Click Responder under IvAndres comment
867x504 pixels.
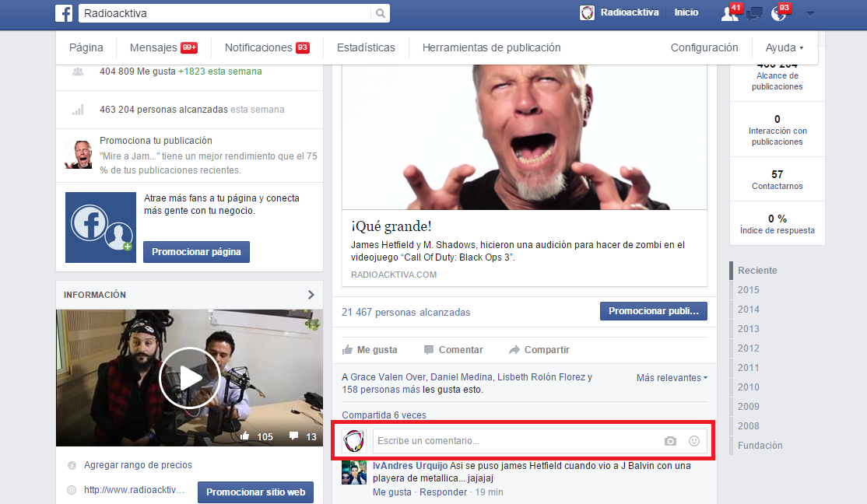(443, 492)
